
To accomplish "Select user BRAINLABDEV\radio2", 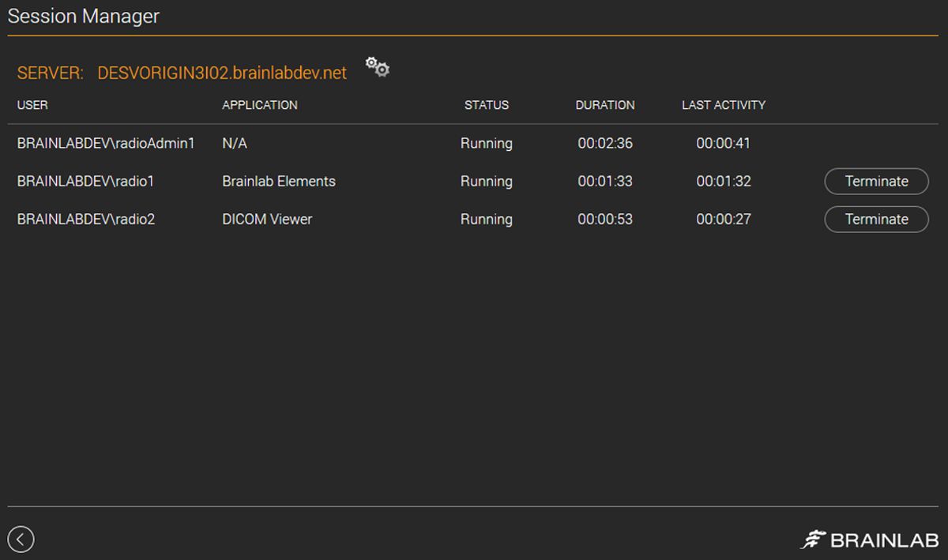I will coord(86,220).
